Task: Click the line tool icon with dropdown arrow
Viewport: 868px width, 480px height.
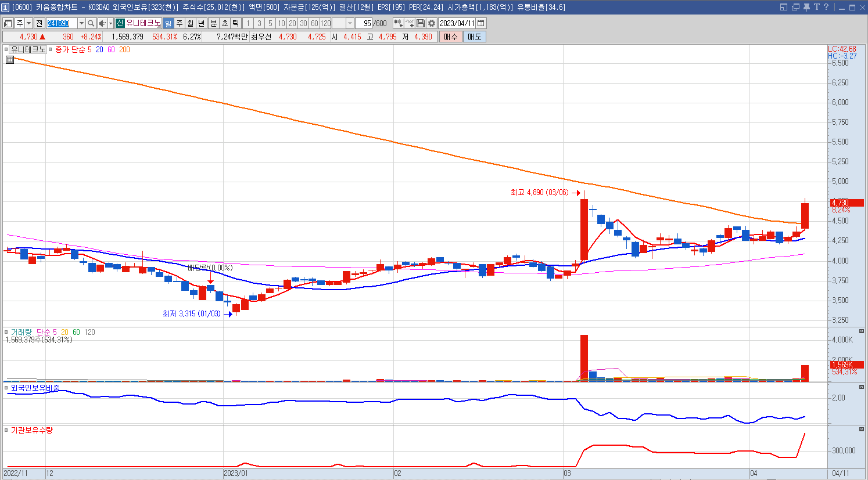Action: click(x=410, y=23)
